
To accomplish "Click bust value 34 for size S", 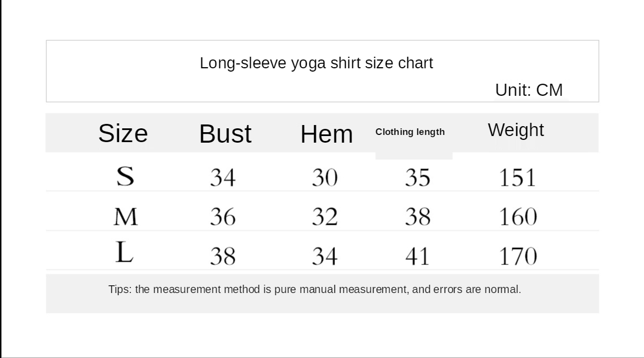I will pos(223,178).
